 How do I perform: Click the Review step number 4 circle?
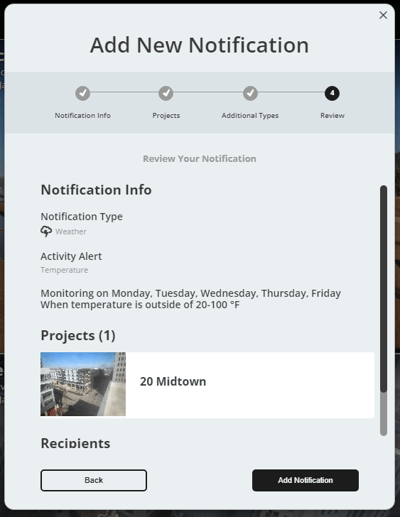pos(332,93)
